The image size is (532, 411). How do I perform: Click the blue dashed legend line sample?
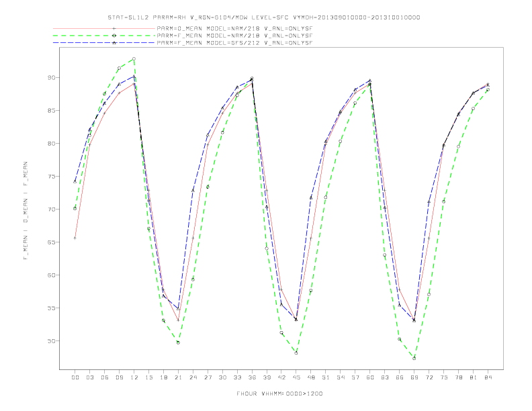tap(104, 43)
